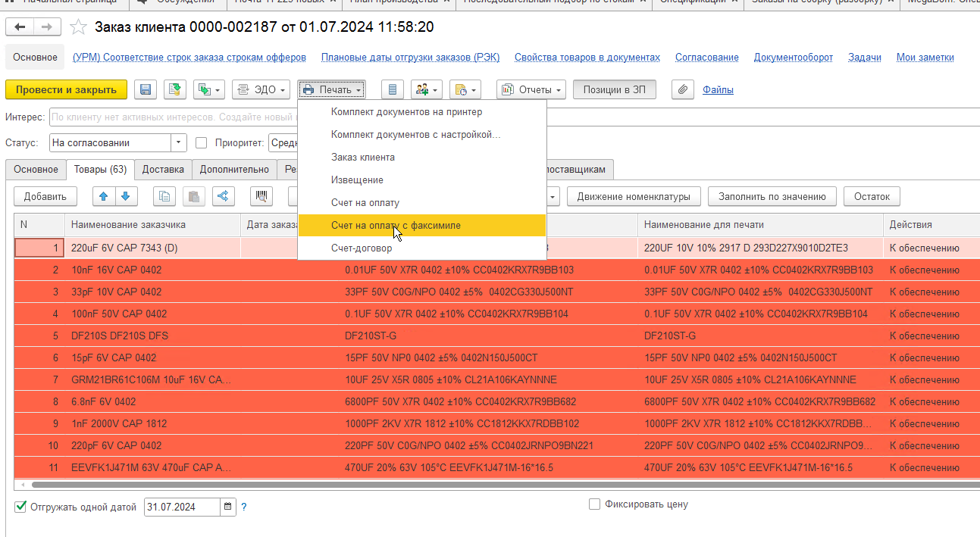The height and width of the screenshot is (537, 980).
Task: Click the copy rows icon
Action: [164, 196]
